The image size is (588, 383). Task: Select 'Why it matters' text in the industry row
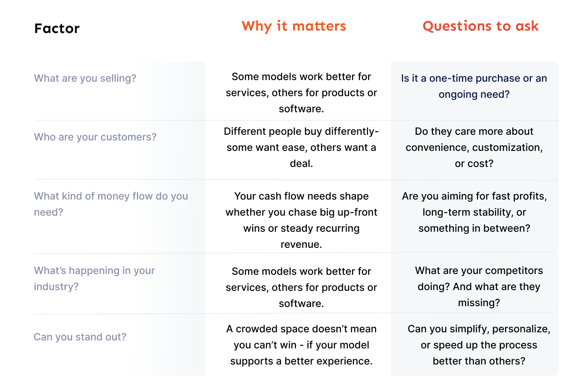tap(301, 287)
